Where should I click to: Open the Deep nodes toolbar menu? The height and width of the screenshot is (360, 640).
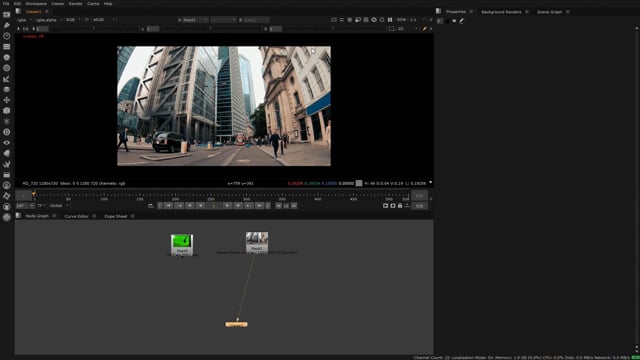pos(7,132)
